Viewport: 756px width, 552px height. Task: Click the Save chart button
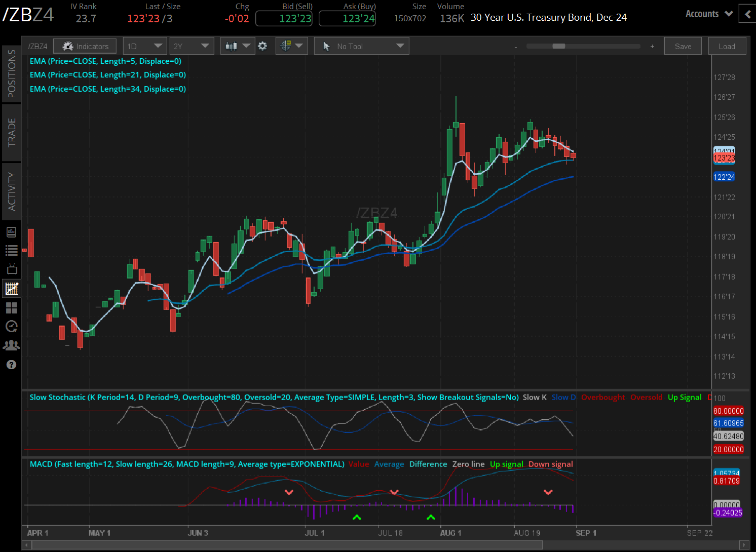pos(683,46)
